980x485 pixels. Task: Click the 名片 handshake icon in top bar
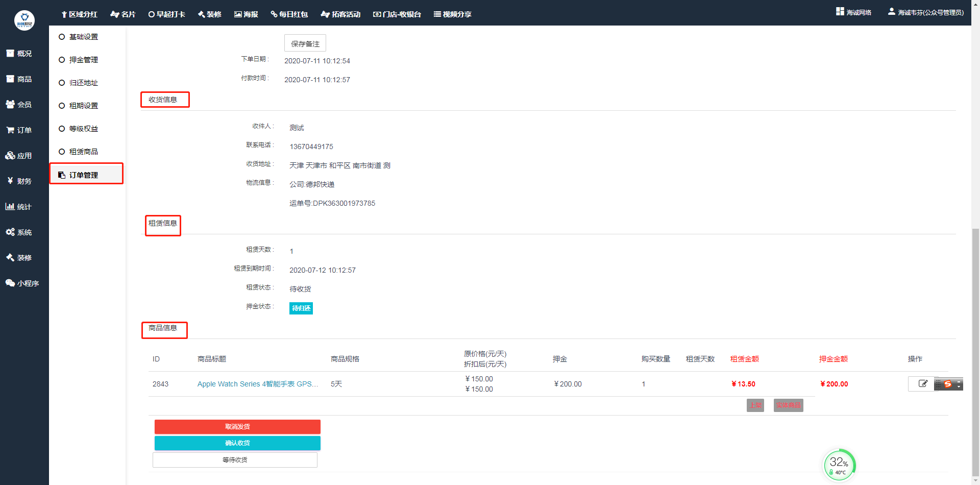115,14
